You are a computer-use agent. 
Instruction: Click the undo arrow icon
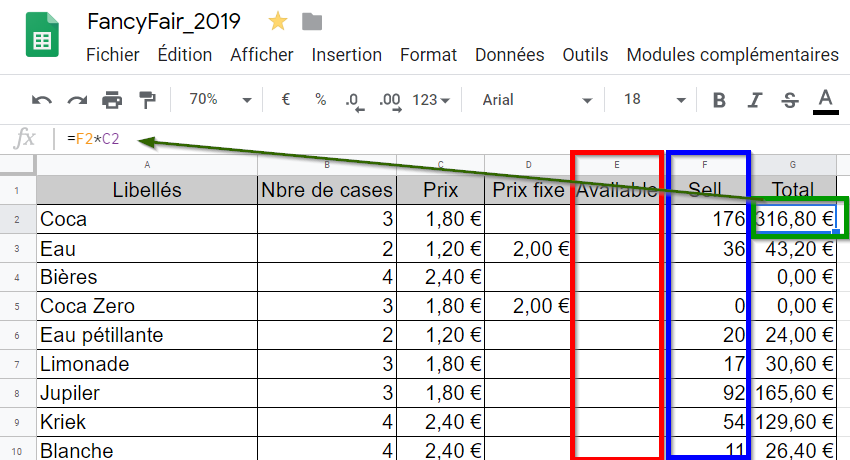click(42, 100)
